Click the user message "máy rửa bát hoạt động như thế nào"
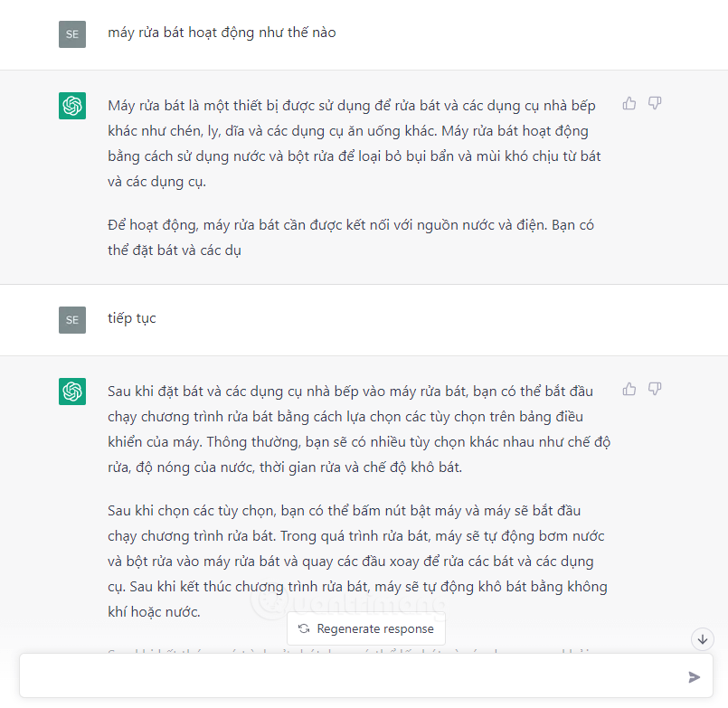The image size is (728, 708). coord(222,33)
